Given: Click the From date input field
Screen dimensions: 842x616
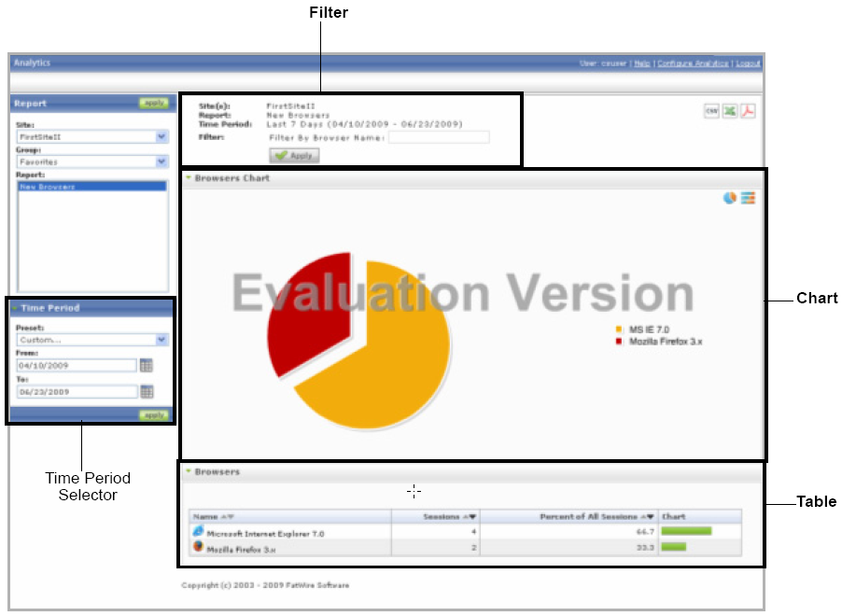Looking at the screenshot, I should pyautogui.click(x=77, y=366).
